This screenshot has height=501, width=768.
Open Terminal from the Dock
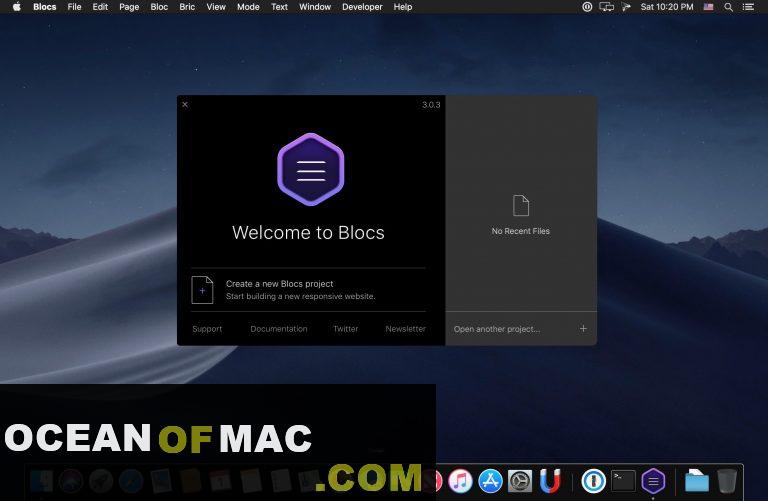[623, 481]
